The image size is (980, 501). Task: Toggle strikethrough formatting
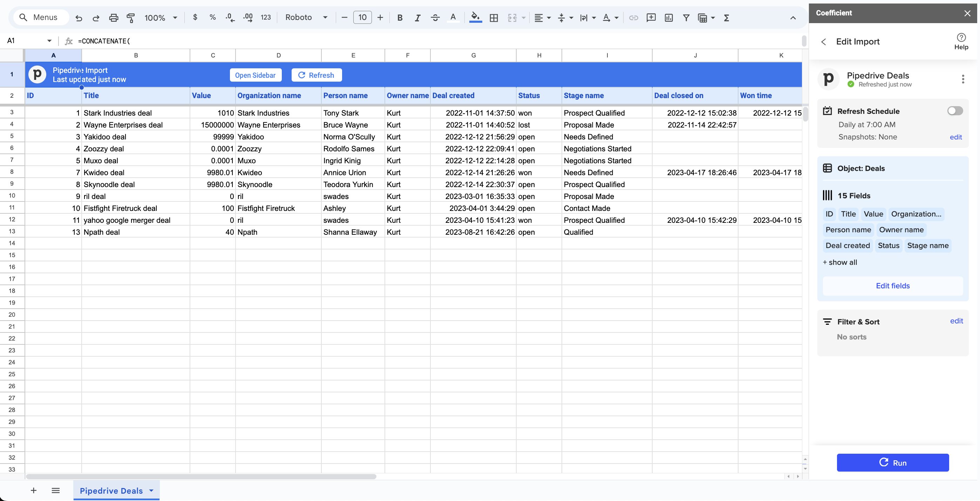[435, 18]
